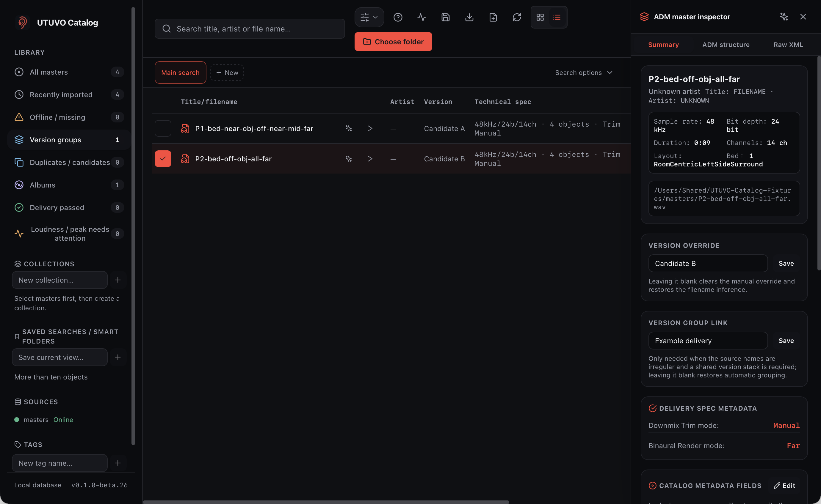Uncheck the P2-bed-off-obj-all-far row checkbox
Viewport: 821px width, 504px height.
163,159
